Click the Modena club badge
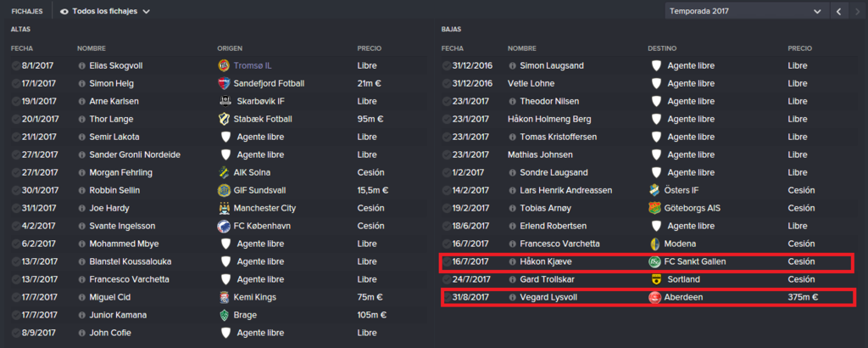The image size is (868, 348). 655,244
